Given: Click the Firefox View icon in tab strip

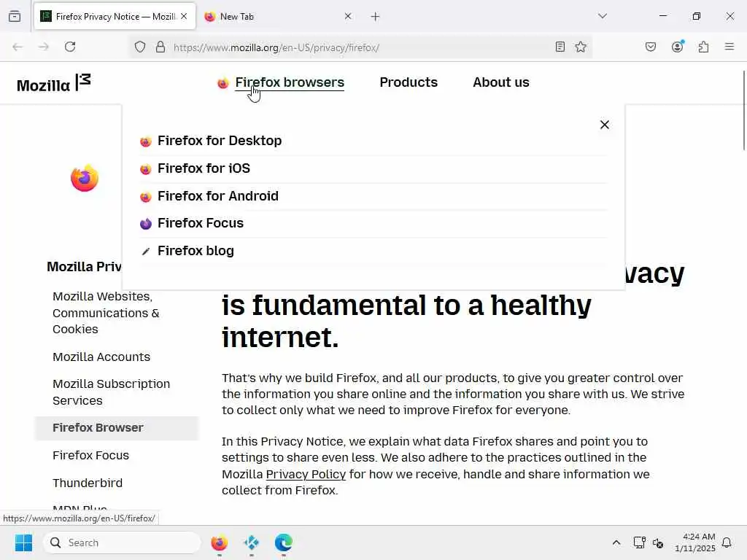Looking at the screenshot, I should pyautogui.click(x=15, y=16).
